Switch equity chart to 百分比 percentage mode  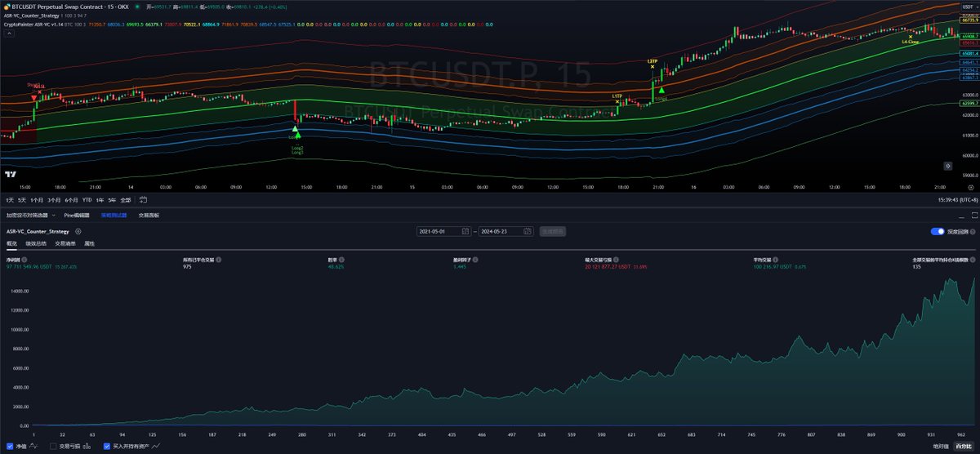coord(964,447)
